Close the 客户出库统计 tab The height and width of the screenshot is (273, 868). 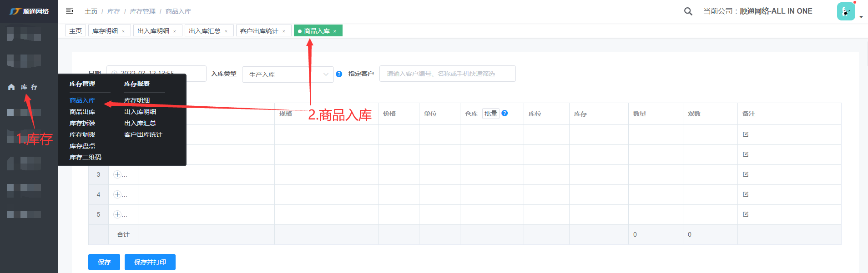click(x=284, y=31)
